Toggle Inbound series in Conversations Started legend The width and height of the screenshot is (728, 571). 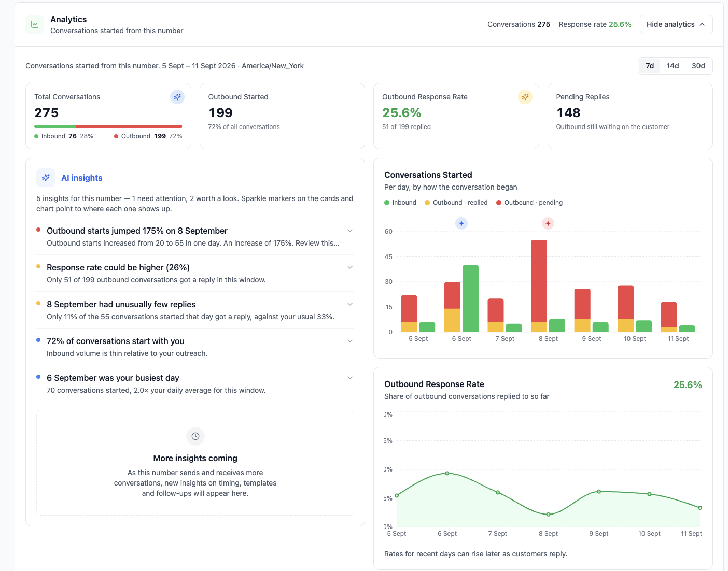pos(400,203)
